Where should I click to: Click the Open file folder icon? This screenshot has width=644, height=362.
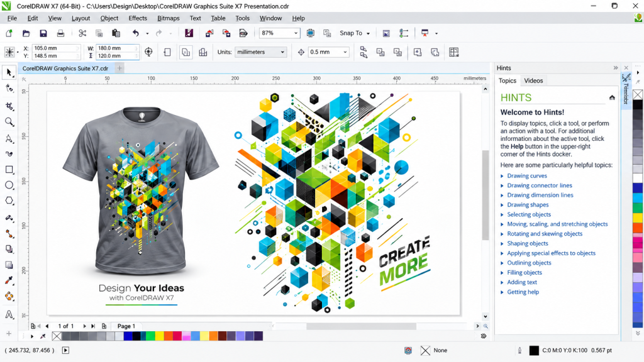(x=26, y=33)
